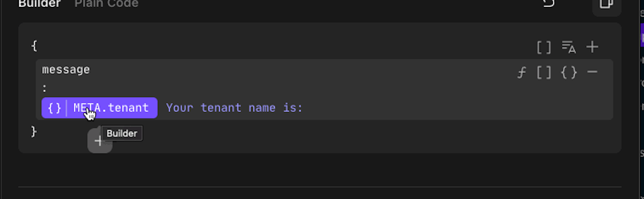This screenshot has width=644, height=199.
Task: Click the closing curly brace
Action: 34,132
